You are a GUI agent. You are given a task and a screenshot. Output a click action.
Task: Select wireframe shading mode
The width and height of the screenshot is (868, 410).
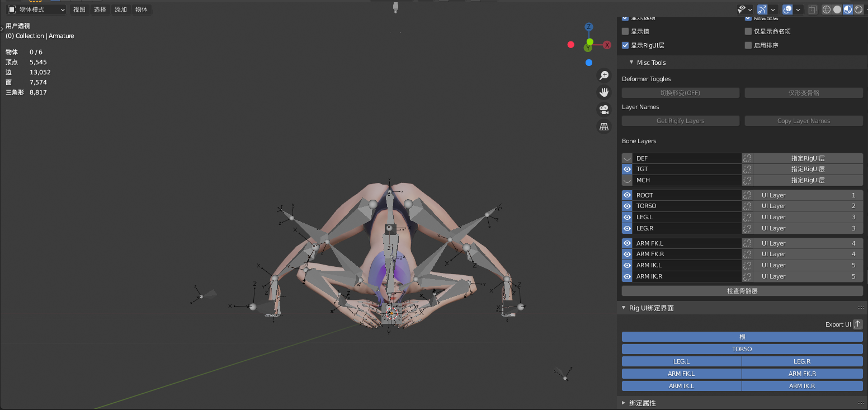[x=827, y=10]
